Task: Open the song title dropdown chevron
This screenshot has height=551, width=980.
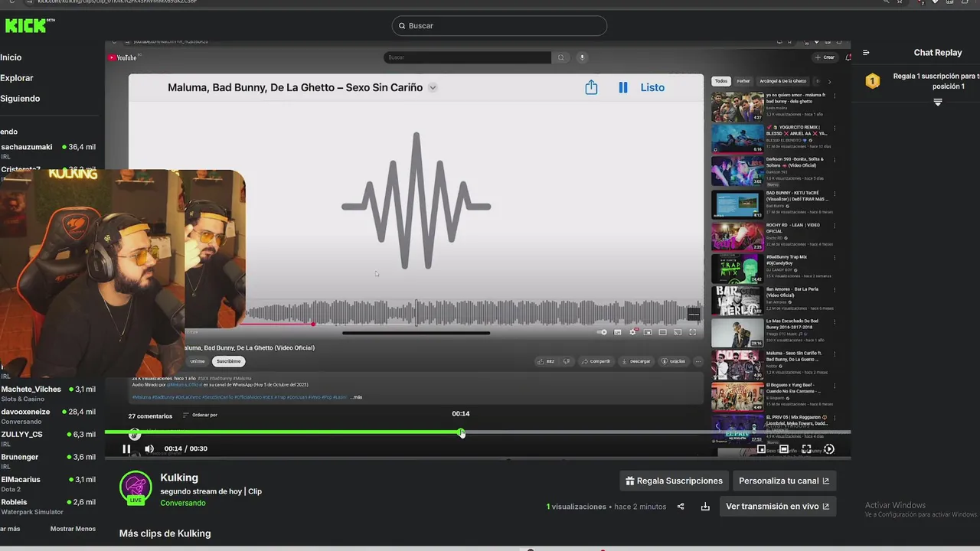Action: [433, 88]
